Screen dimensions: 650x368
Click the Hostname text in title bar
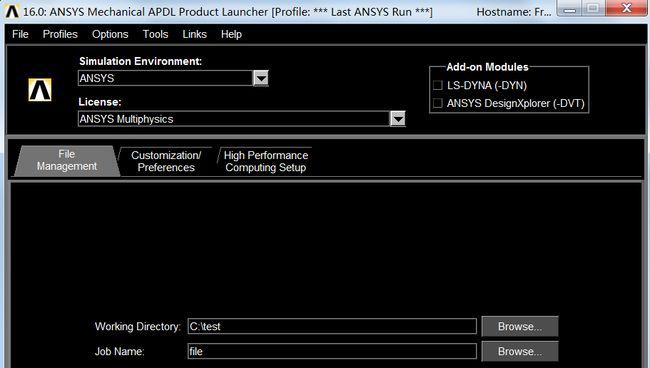pyautogui.click(x=514, y=12)
